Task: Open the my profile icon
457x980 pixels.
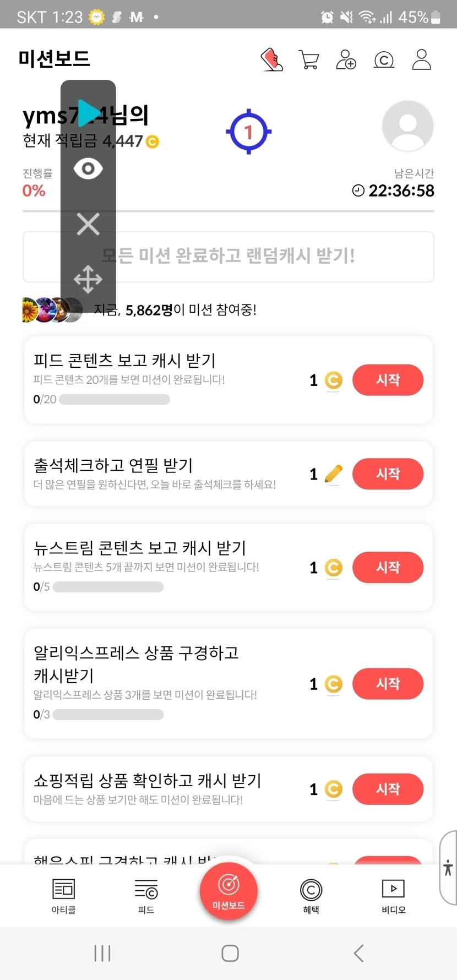Action: pos(421,59)
